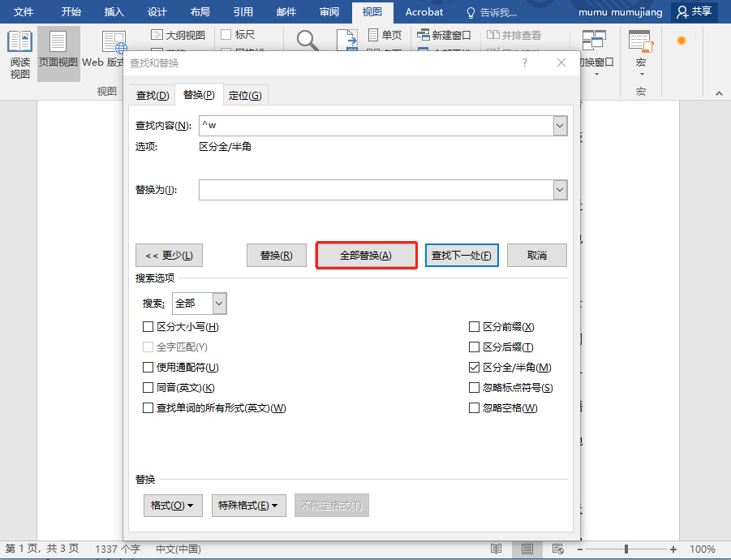Enable Ignore white-space (忽略空格) checkbox
The image size is (731, 560).
tap(474, 408)
